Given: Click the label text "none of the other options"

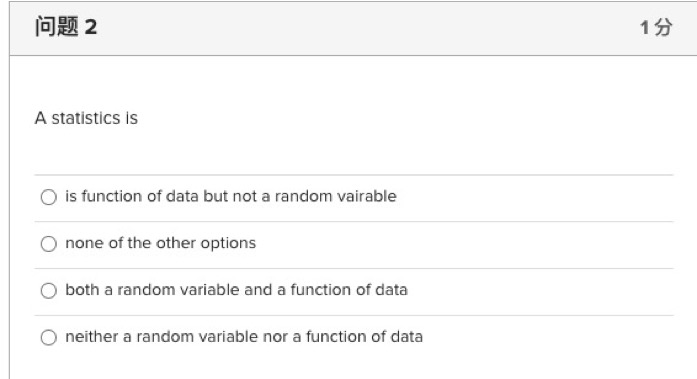Looking at the screenshot, I should [160, 243].
